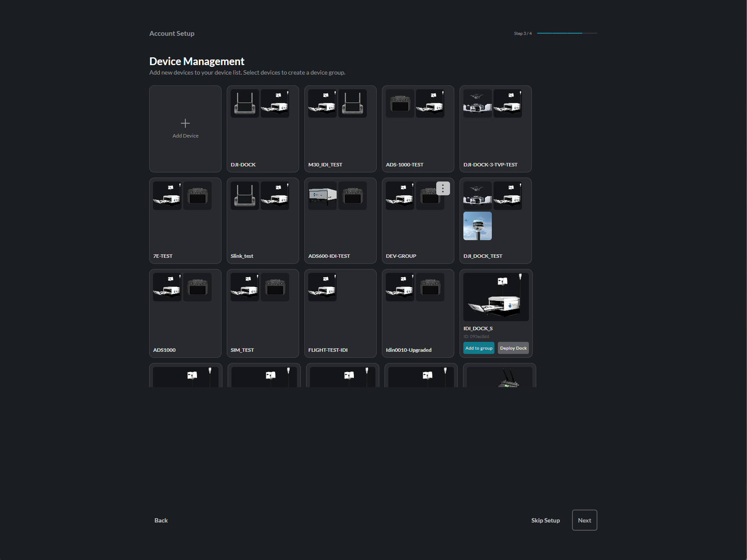Click the device icon in FLIGHT-TEST-IDI card

(x=322, y=287)
